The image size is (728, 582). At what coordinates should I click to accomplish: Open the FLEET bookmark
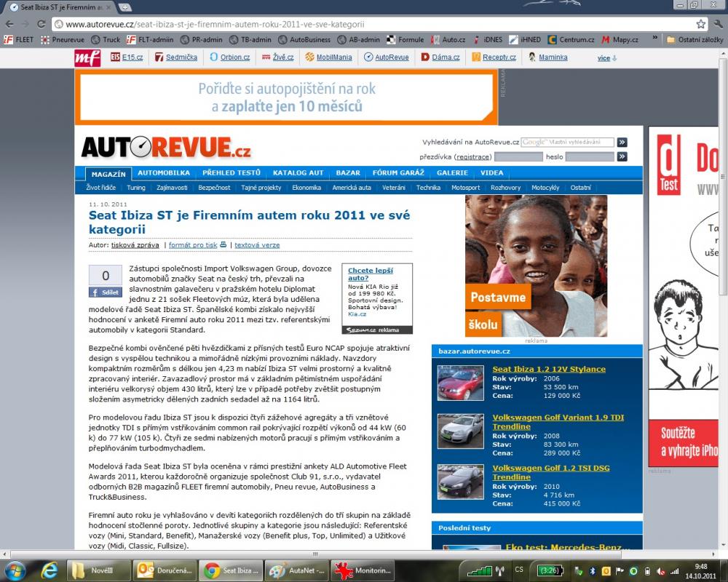[19, 40]
